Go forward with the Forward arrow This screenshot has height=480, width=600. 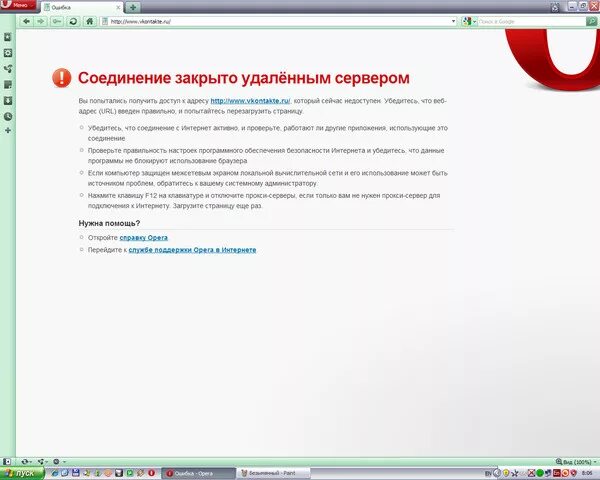(x=41, y=21)
